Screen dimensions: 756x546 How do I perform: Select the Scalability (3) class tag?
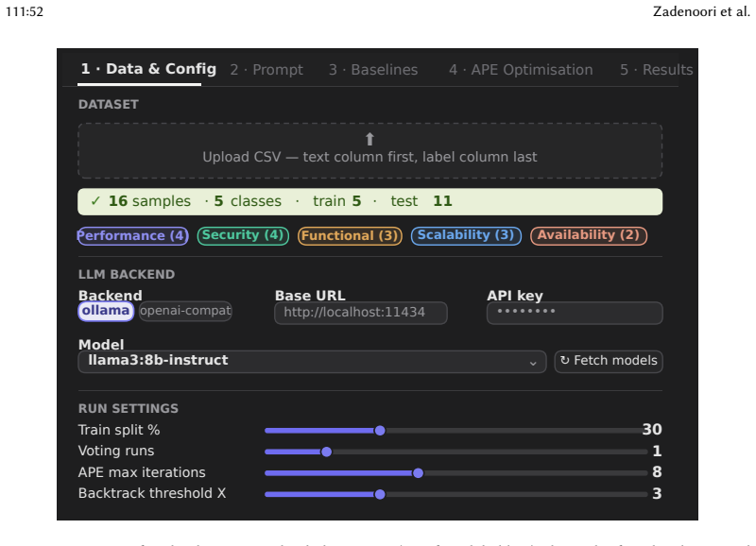(x=466, y=235)
